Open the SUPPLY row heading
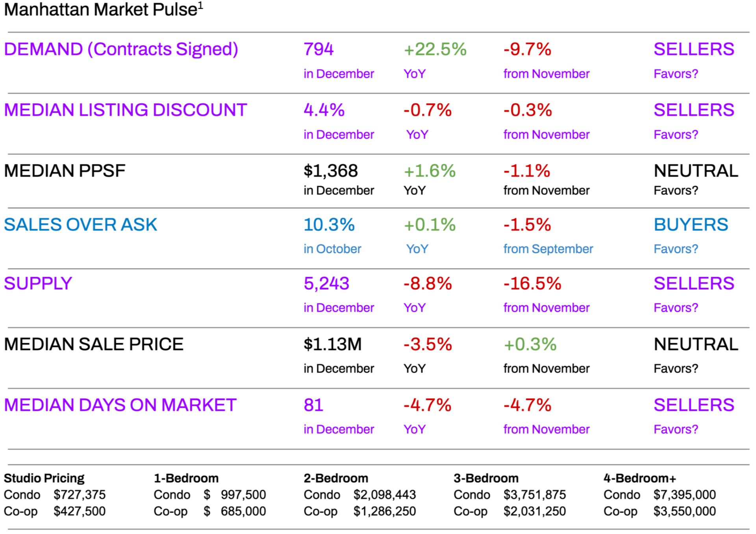 (38, 283)
